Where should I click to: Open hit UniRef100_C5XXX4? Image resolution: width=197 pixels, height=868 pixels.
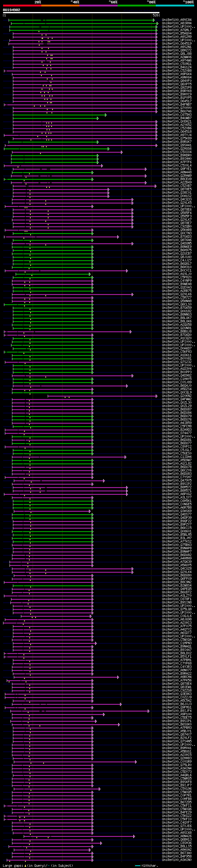coord(177,152)
